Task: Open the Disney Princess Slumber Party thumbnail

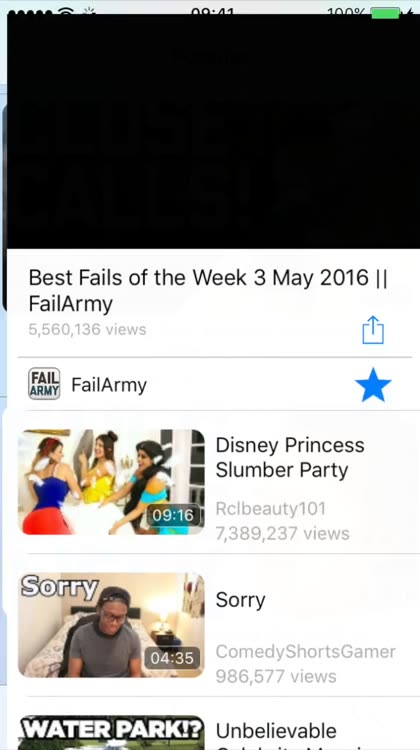Action: click(111, 482)
